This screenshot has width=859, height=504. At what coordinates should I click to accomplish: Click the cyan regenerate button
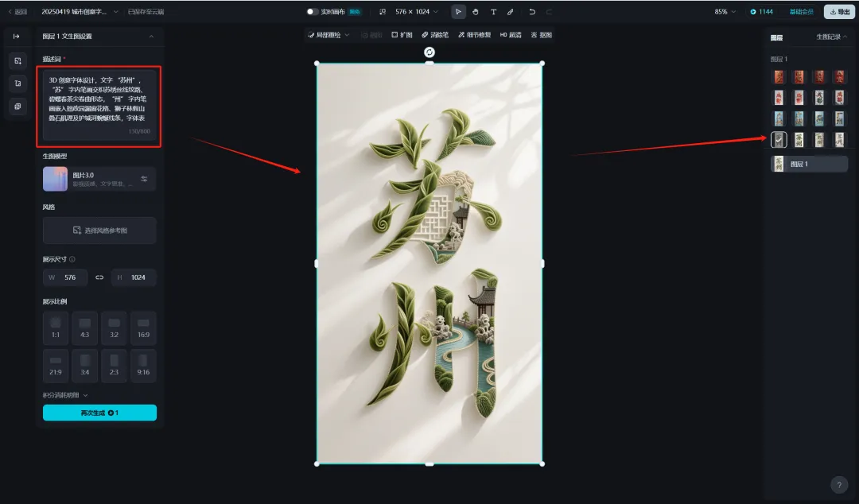coord(99,413)
